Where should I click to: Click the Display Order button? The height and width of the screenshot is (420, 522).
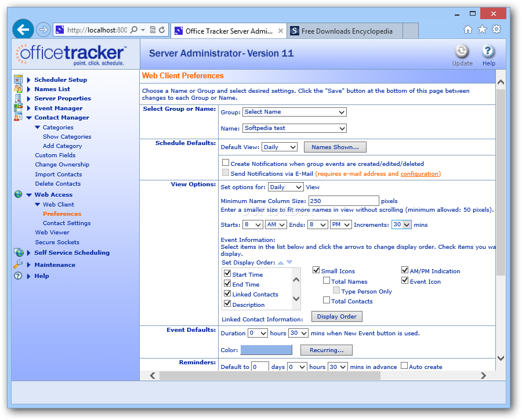(336, 316)
